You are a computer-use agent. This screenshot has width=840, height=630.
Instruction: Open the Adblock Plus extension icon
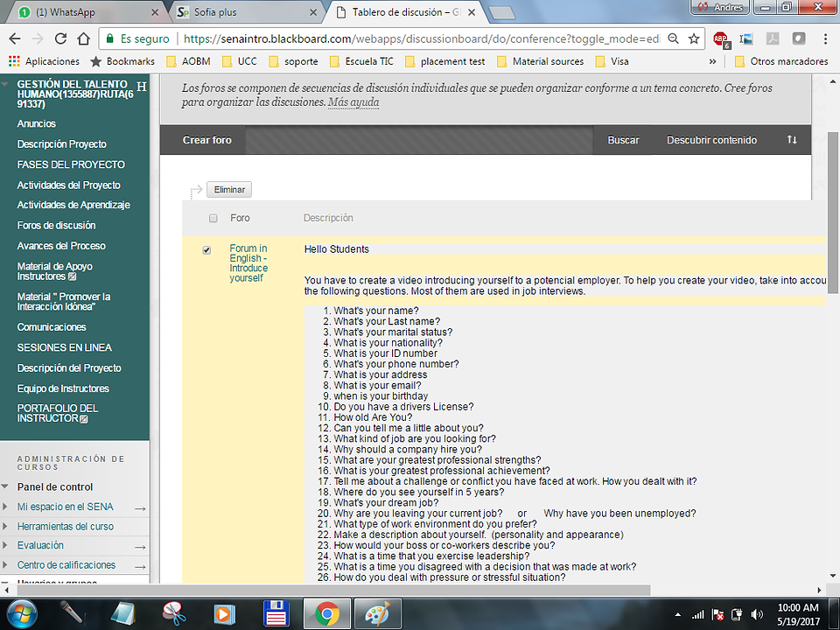(x=721, y=39)
